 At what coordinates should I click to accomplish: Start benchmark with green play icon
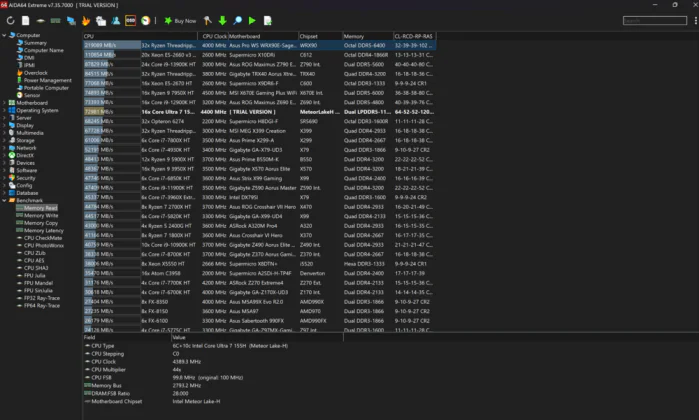[252, 21]
